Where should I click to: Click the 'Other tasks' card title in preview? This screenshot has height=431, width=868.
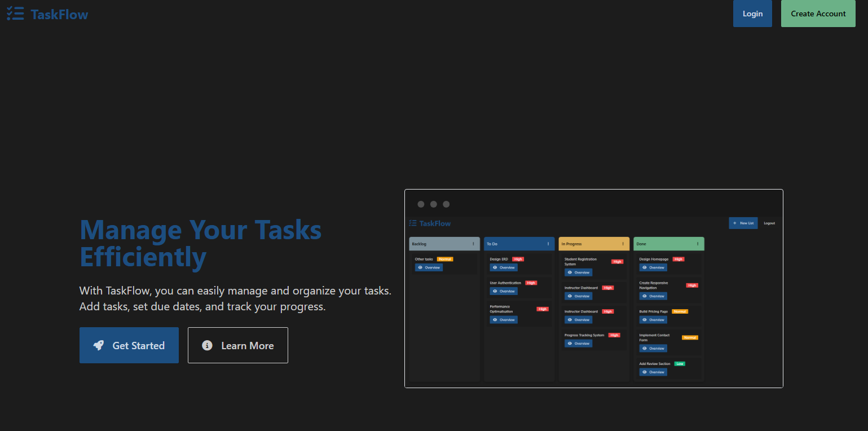(x=424, y=259)
